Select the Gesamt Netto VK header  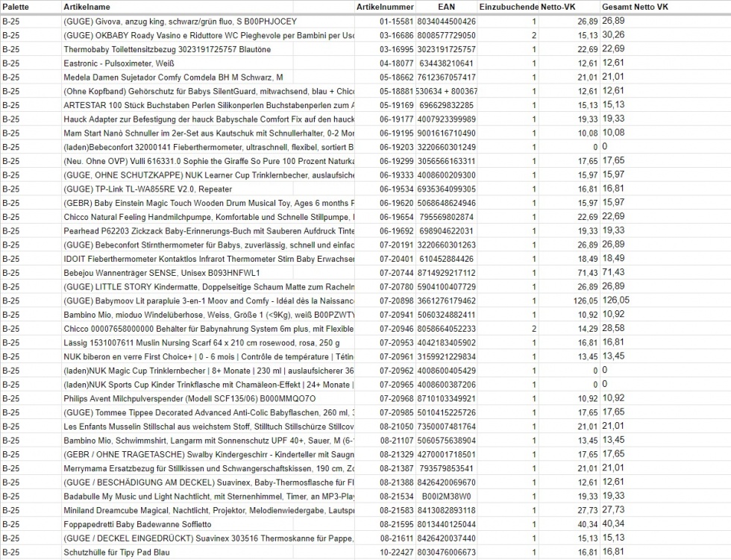635,7
